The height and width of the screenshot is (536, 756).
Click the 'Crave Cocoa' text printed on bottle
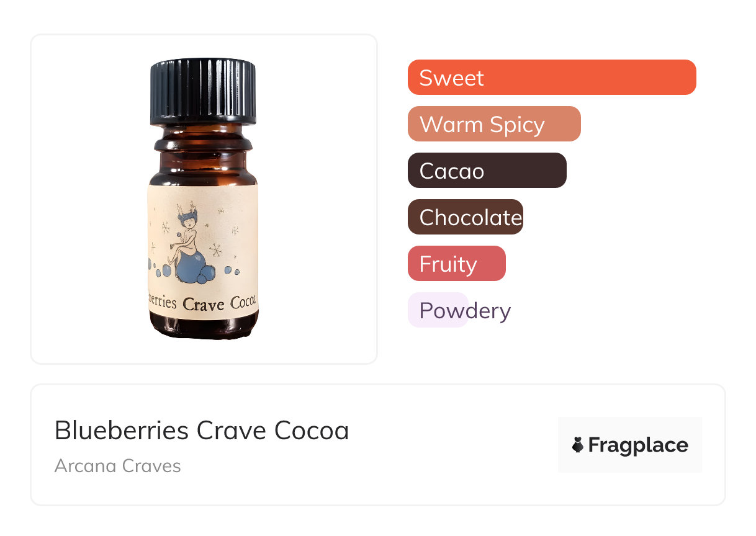pos(220,304)
